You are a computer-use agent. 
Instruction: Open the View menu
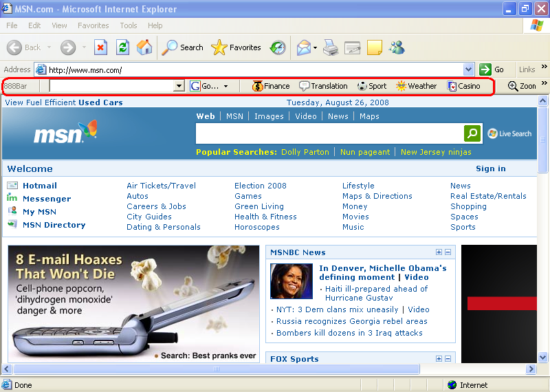(59, 25)
